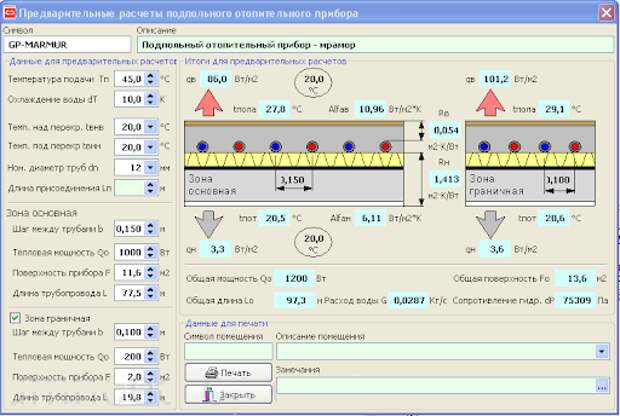Image resolution: width=620 pixels, height=416 pixels.
Task: Click the Символ field containing GP-MARMUR
Action: [x=67, y=45]
